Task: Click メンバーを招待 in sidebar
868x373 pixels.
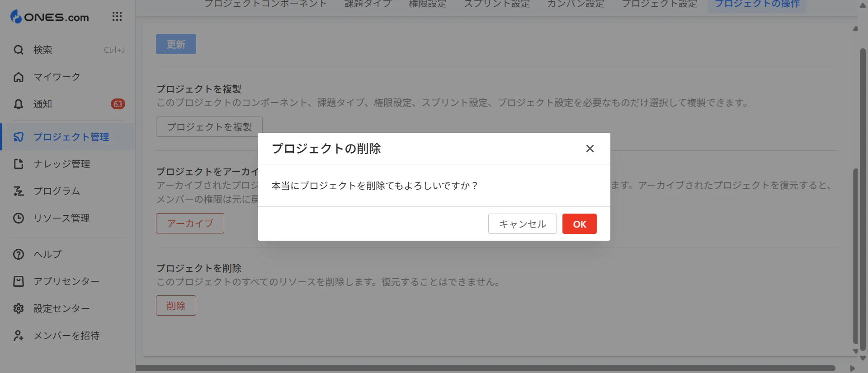Action: coord(68,336)
